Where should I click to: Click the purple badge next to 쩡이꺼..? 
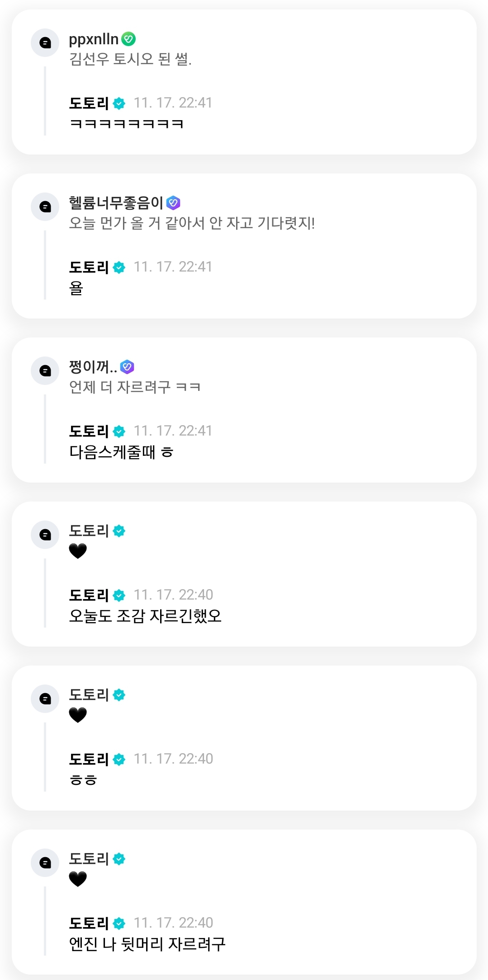[x=127, y=367]
